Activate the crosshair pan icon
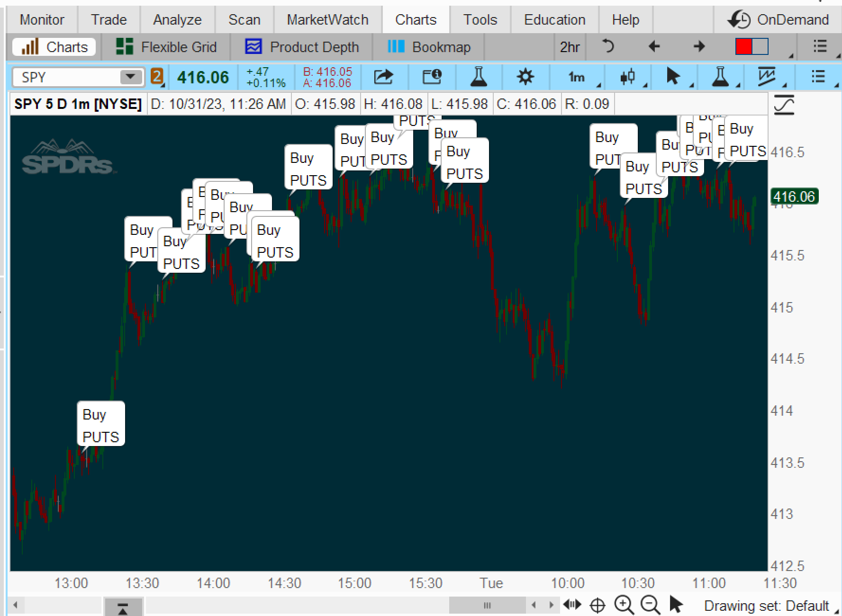This screenshot has height=616, width=842. point(598,605)
